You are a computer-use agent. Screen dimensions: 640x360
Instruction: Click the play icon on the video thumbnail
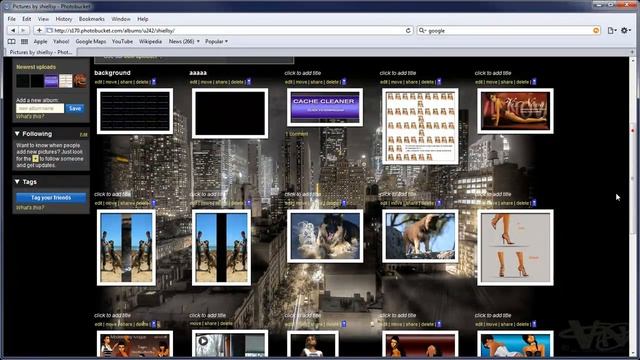[x=203, y=340]
